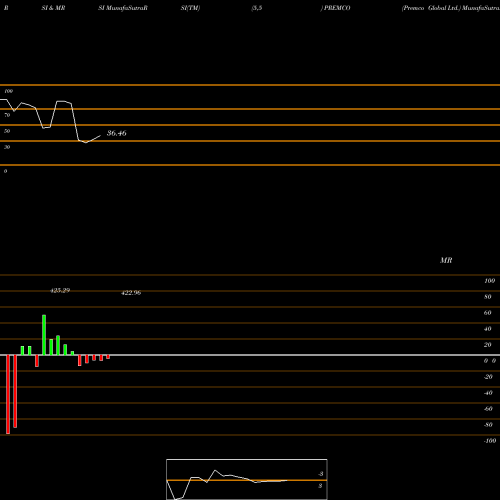Click the 40 label on MR axis

point(488,329)
